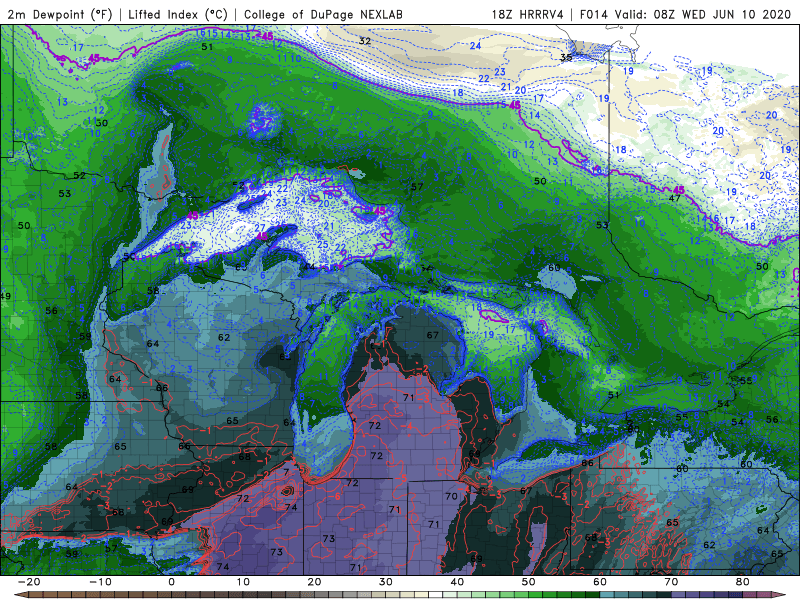This screenshot has width=800, height=600.
Task: Click the black dewpoint value 44 near Lake Superior
Action: pos(309,266)
